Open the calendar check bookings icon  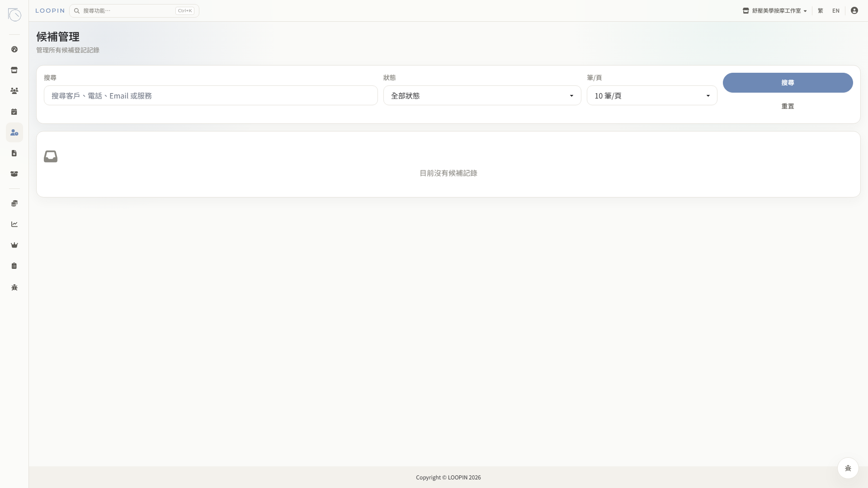(14, 112)
